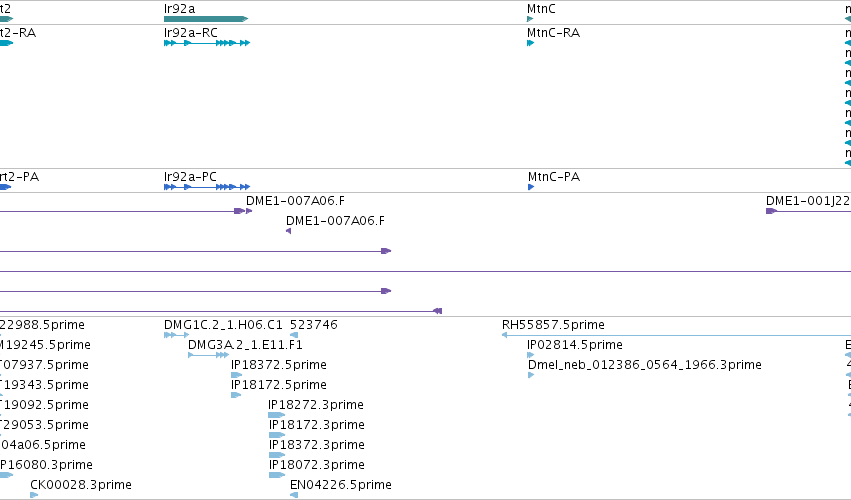Select the MtnC-RA transcript label

coord(553,33)
